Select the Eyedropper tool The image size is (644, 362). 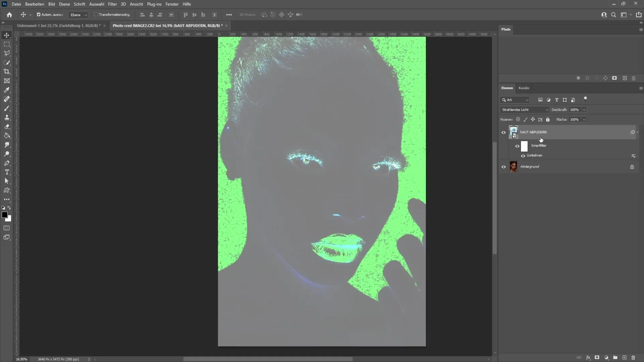click(7, 90)
